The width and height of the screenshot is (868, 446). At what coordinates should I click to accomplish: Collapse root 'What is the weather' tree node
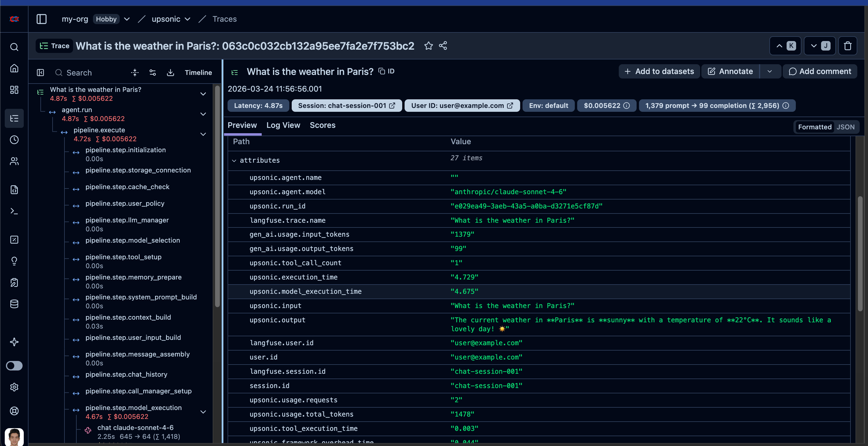[x=203, y=94]
